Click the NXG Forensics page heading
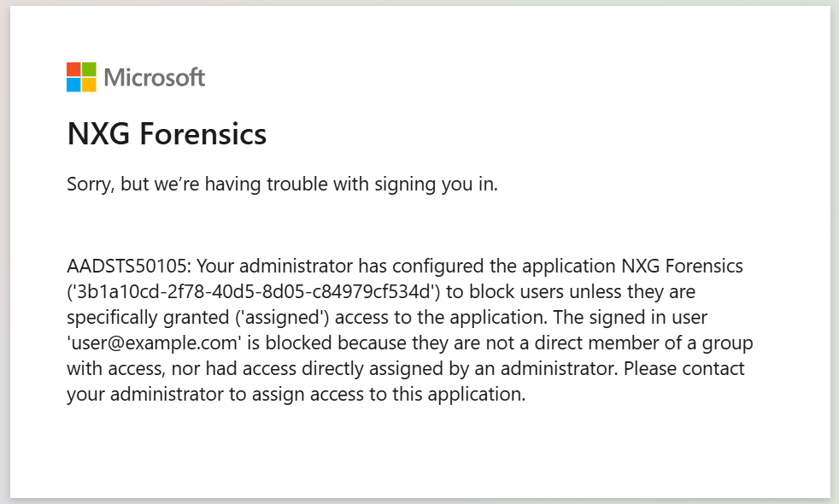This screenshot has height=504, width=839. [x=167, y=134]
